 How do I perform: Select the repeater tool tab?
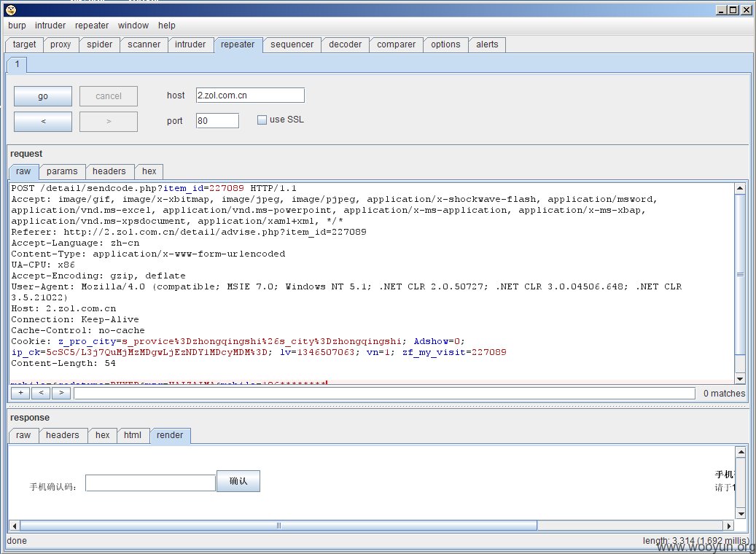238,44
